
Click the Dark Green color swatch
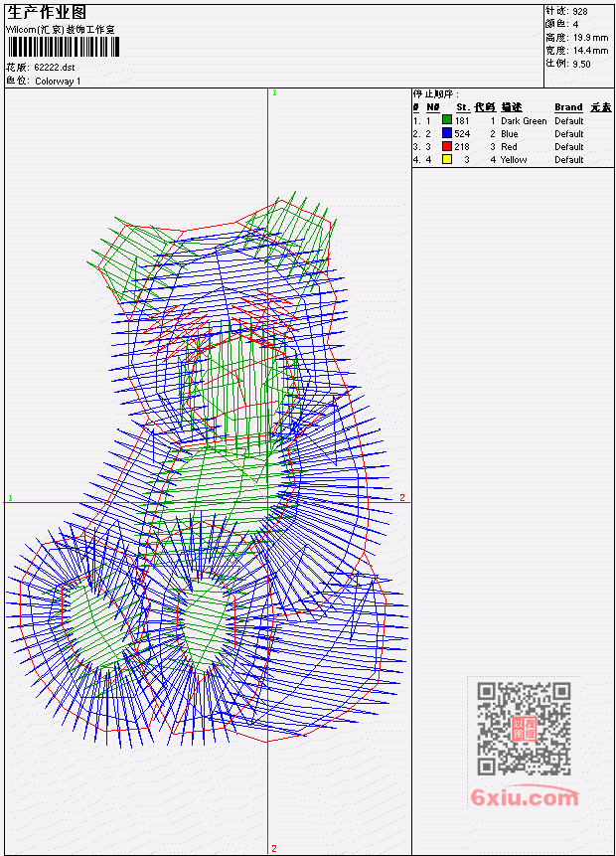447,120
